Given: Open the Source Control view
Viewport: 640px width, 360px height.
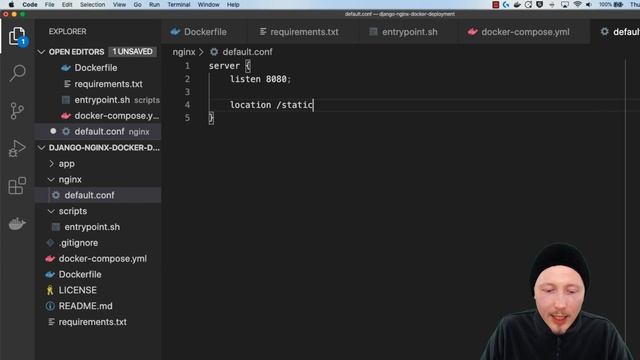Looking at the screenshot, I should point(17,111).
